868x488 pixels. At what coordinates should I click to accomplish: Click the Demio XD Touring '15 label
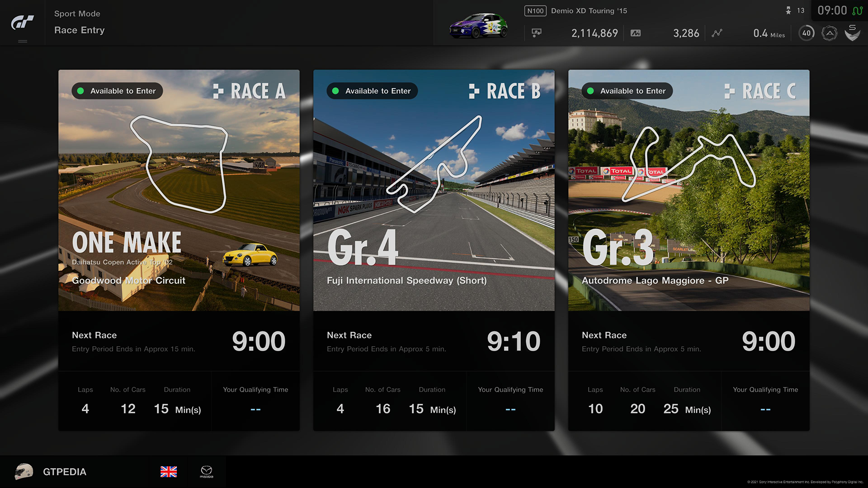(x=589, y=11)
